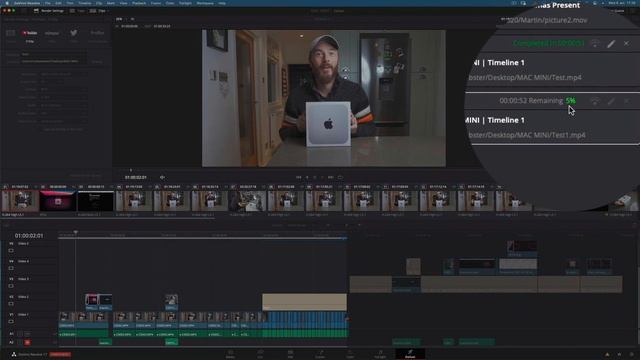The width and height of the screenshot is (640, 360).
Task: Open the Render Settings panel button
Action: (49, 11)
